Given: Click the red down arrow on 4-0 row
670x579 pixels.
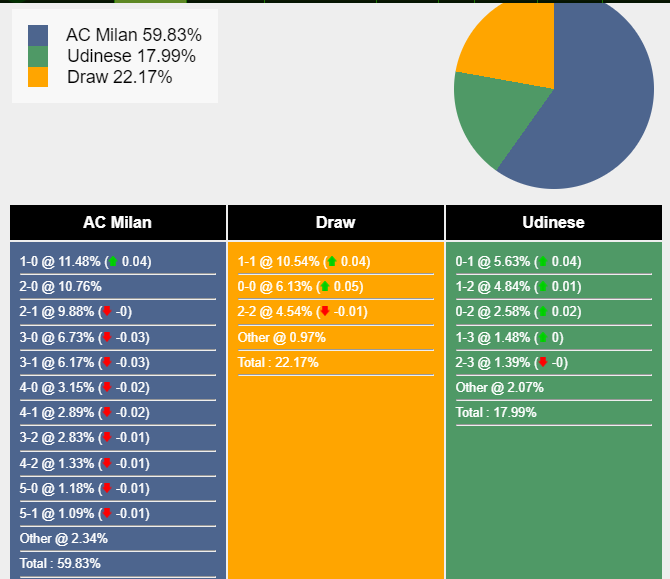Looking at the screenshot, I should click(107, 388).
